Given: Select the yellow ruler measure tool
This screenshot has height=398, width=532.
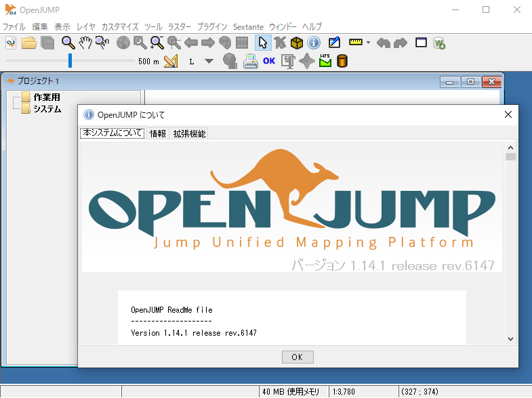Looking at the screenshot, I should click(356, 43).
